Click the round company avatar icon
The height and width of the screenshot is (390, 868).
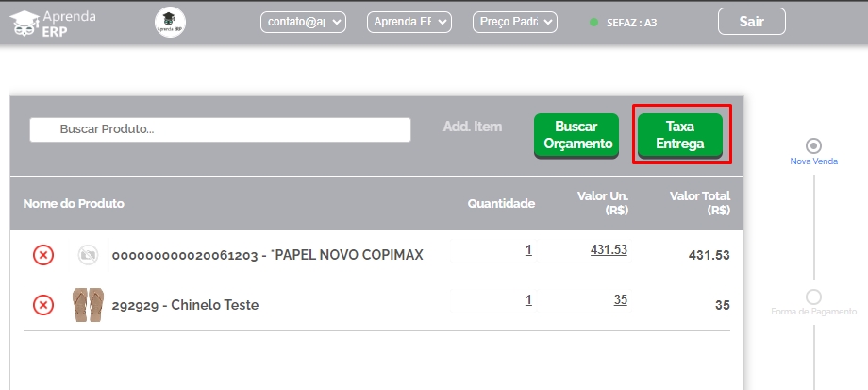click(170, 23)
